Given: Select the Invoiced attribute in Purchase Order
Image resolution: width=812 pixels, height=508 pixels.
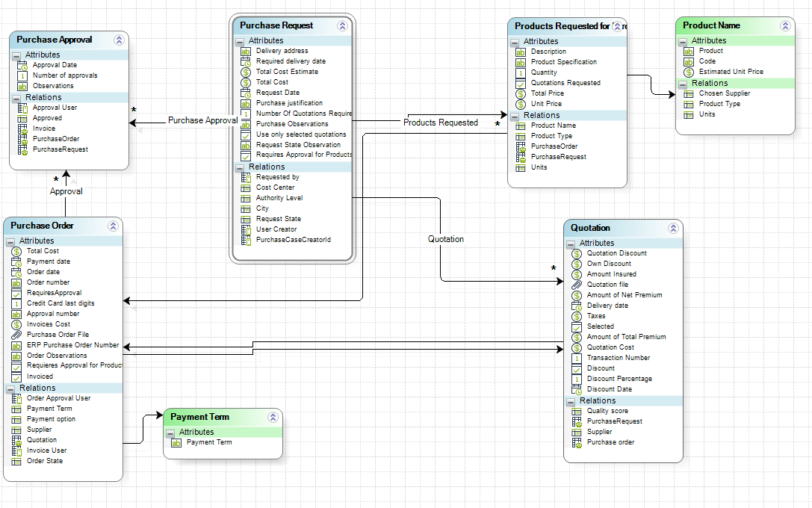Looking at the screenshot, I should click(40, 377).
